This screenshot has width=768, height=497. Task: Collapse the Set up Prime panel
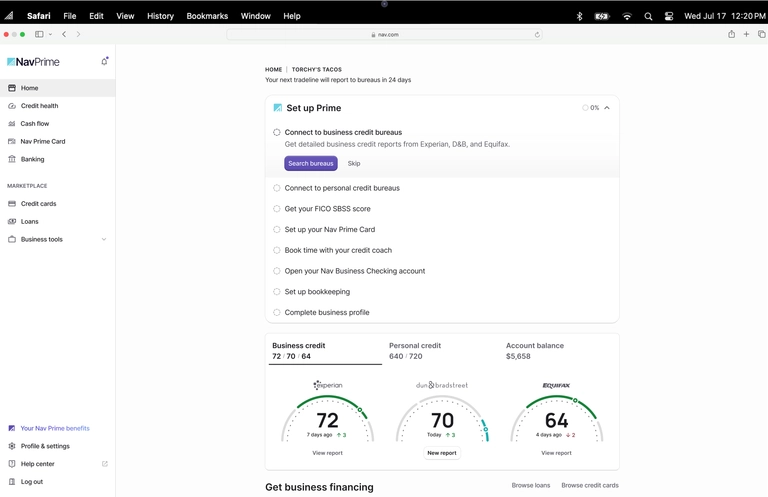[x=607, y=108]
